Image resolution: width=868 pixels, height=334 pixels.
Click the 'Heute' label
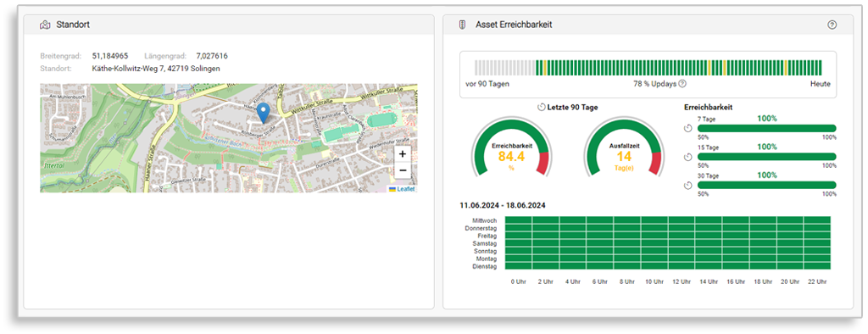click(820, 84)
